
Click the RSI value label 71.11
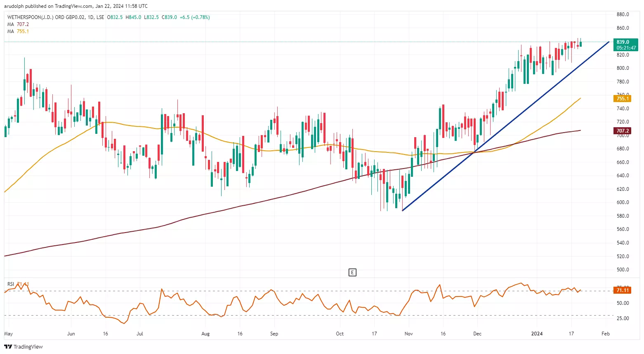click(x=622, y=290)
